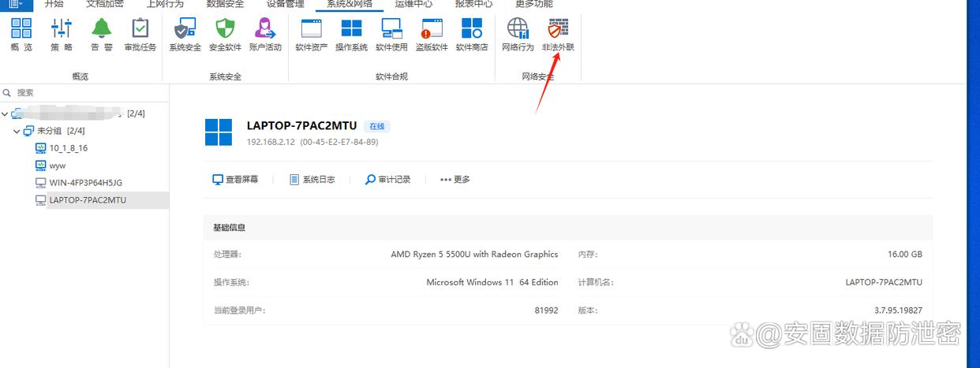Click the AMD Ryzen 5 5500U processor value
This screenshot has height=368, width=980.
click(474, 255)
